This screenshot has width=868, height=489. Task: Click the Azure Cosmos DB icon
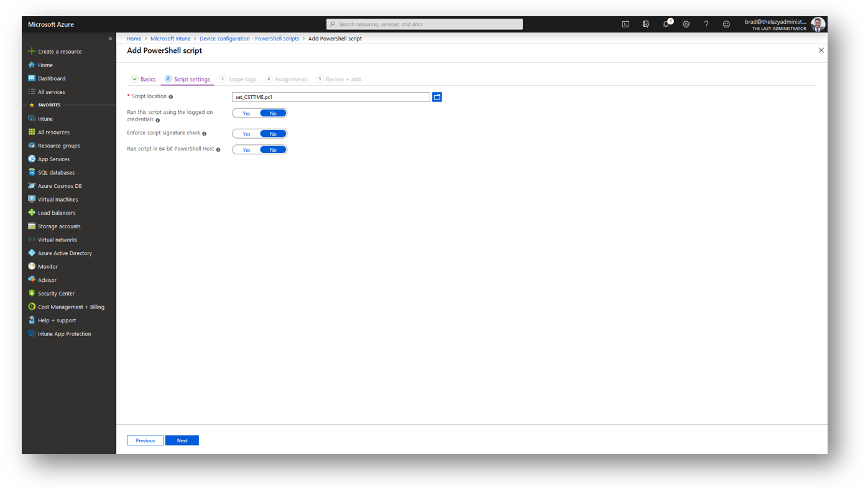(32, 185)
